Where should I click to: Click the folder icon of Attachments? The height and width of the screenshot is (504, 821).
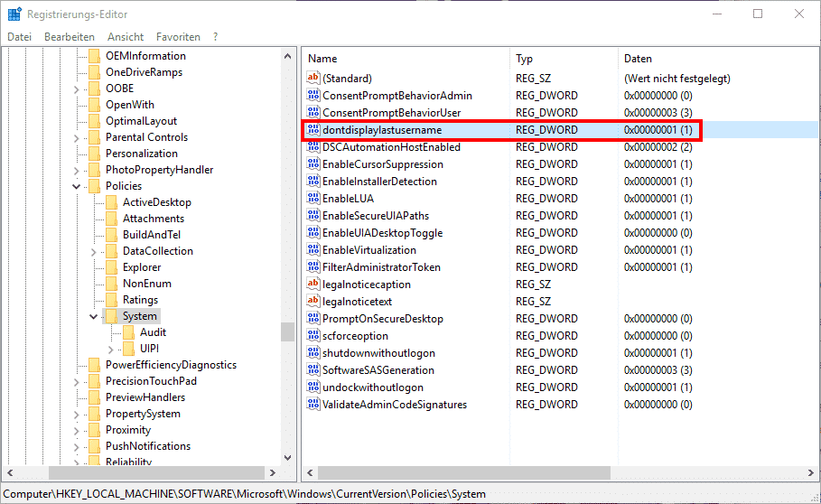(111, 219)
